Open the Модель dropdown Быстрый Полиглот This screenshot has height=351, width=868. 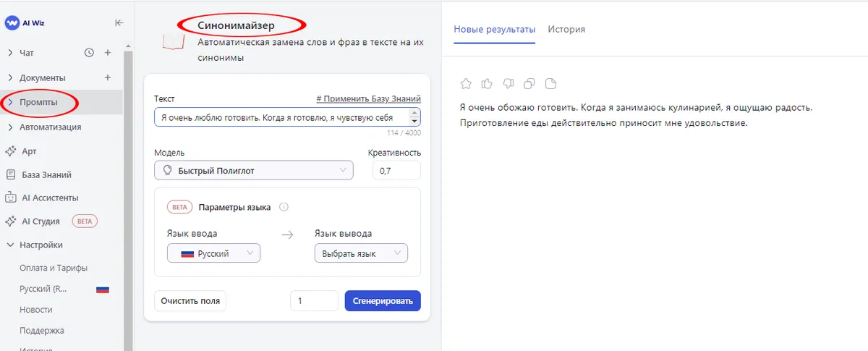pos(254,170)
